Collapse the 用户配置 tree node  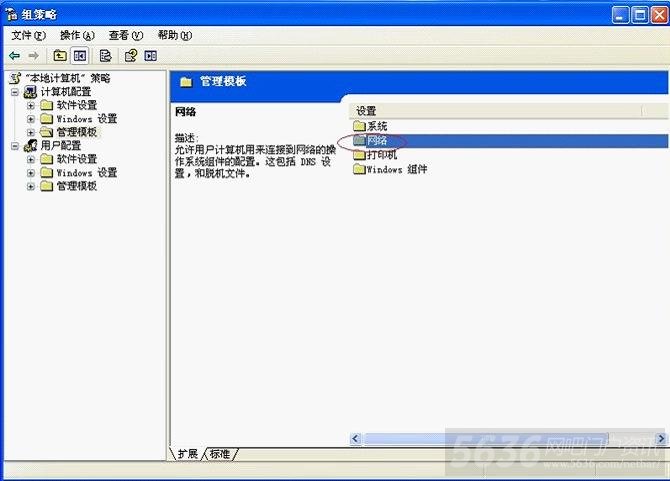(x=15, y=146)
